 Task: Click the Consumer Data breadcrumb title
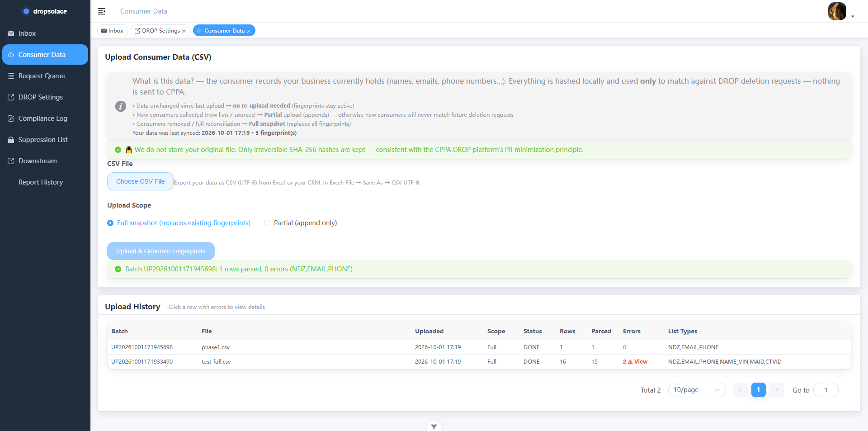[144, 11]
